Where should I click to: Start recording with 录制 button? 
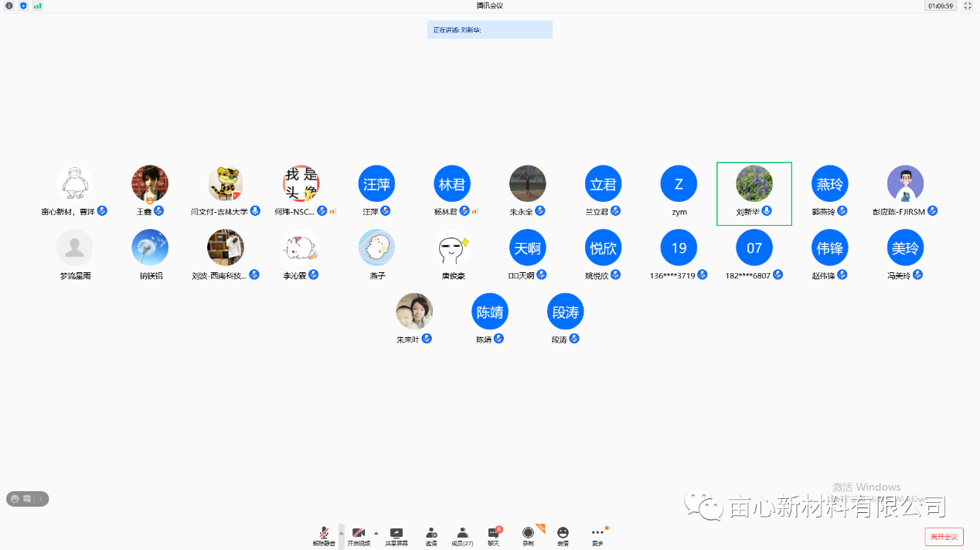tap(528, 536)
